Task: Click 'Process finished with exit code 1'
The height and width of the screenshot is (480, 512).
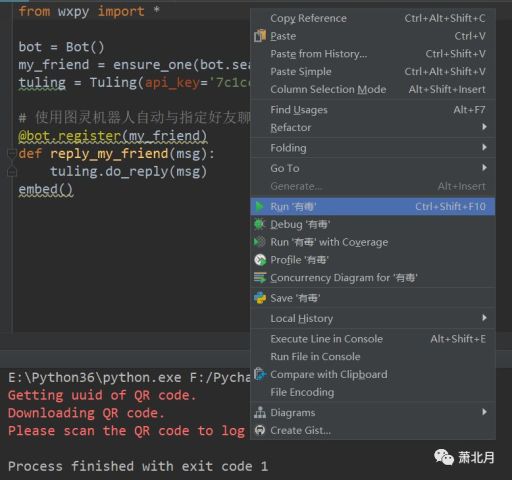Action: 138,466
